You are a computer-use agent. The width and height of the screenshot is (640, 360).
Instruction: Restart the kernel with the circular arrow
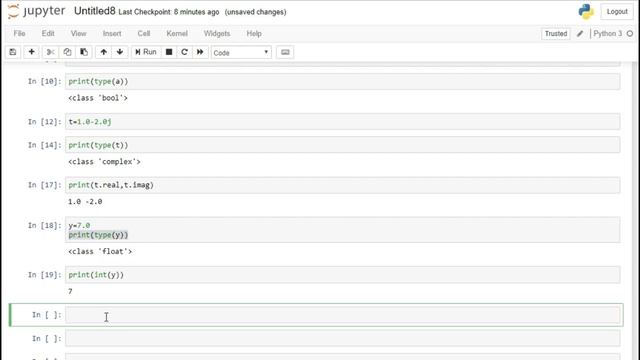[x=184, y=52]
